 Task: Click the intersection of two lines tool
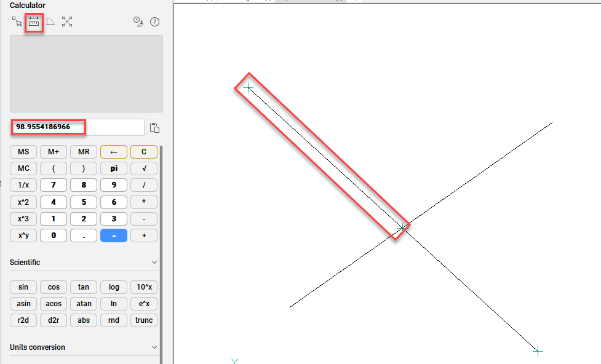(67, 22)
